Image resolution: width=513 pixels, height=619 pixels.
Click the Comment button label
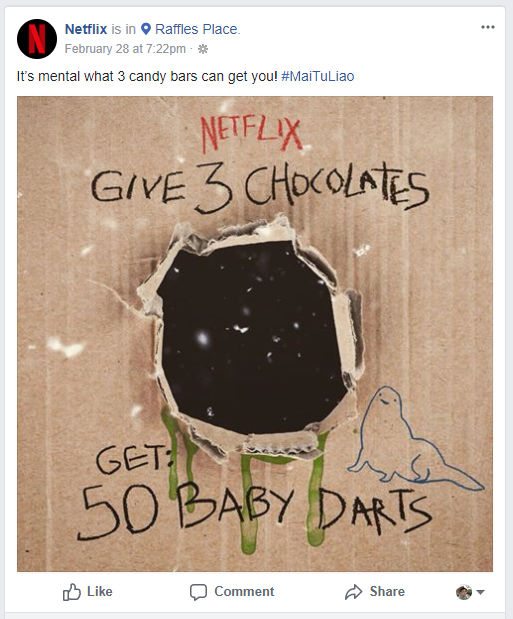pyautogui.click(x=244, y=591)
